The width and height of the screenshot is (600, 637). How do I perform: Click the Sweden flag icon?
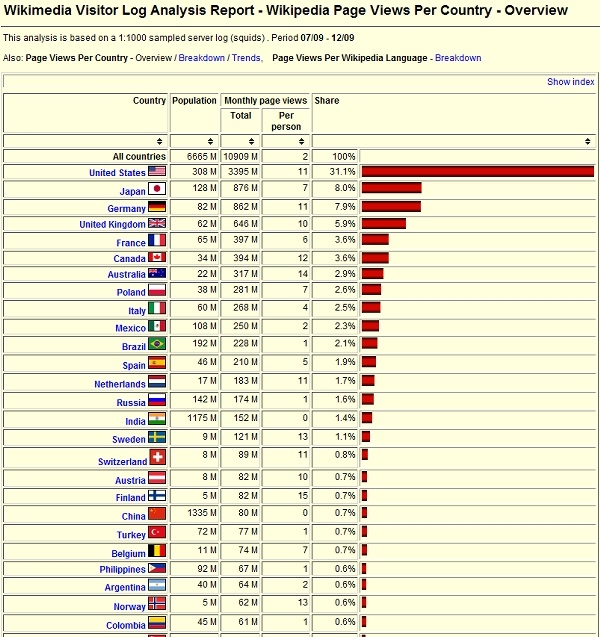(x=157, y=437)
